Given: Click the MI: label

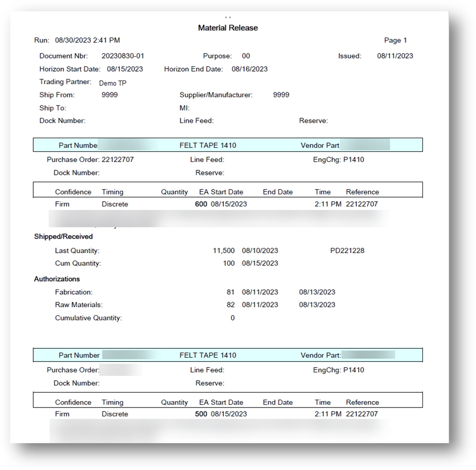Looking at the screenshot, I should pos(184,108).
